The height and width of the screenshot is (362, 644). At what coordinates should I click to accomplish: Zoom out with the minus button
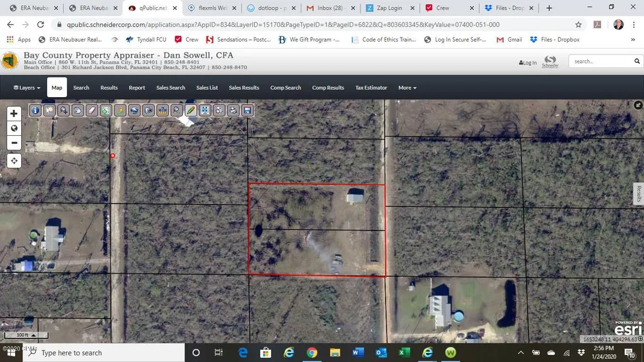click(x=14, y=143)
